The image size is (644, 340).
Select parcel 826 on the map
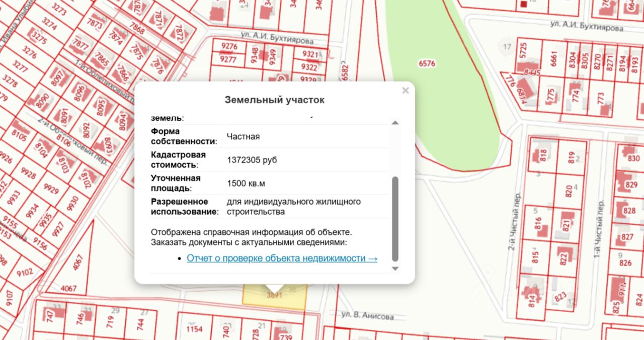point(625,263)
